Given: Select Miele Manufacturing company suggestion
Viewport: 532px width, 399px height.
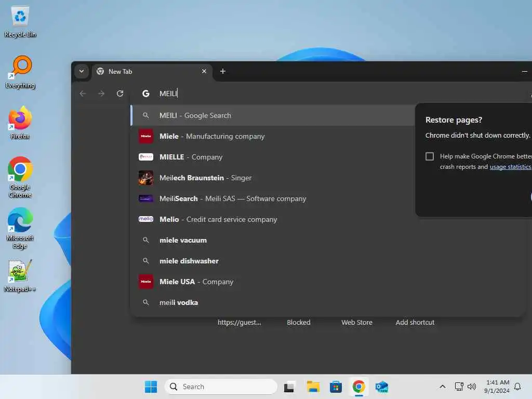Looking at the screenshot, I should point(273,136).
